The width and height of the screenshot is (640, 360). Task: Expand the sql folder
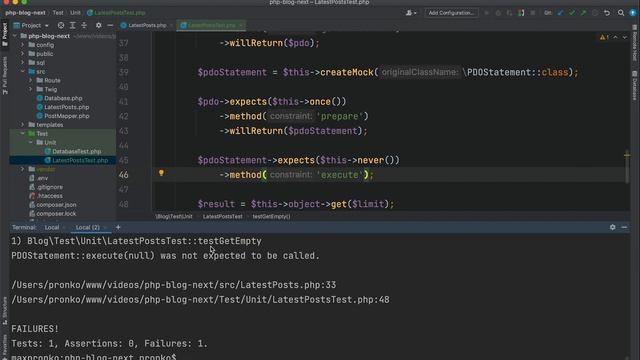23,63
